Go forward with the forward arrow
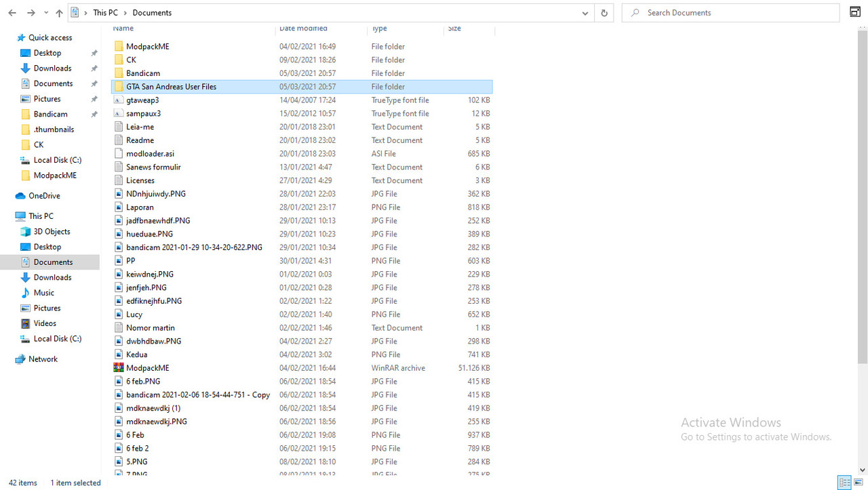Image resolution: width=868 pixels, height=490 pixels. pyautogui.click(x=31, y=13)
